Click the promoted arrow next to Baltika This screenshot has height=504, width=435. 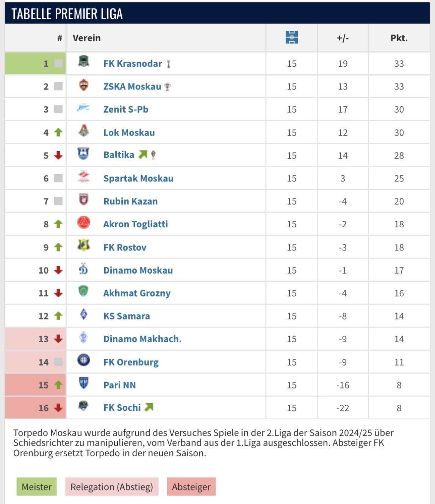point(142,155)
